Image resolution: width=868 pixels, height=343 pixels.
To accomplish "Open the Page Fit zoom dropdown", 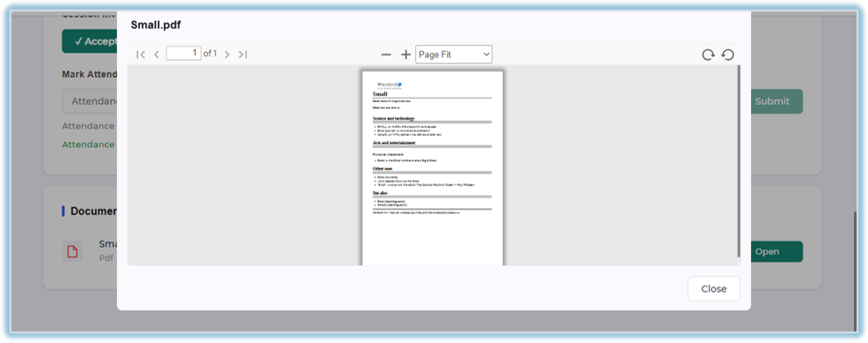I will click(454, 55).
